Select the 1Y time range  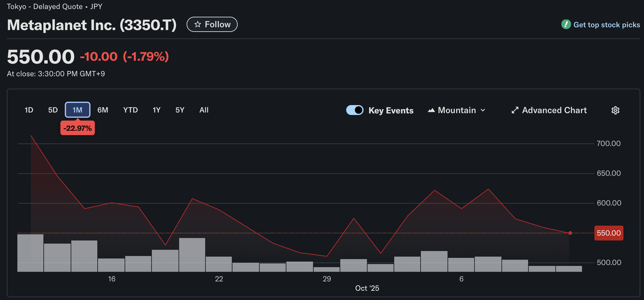pyautogui.click(x=157, y=110)
